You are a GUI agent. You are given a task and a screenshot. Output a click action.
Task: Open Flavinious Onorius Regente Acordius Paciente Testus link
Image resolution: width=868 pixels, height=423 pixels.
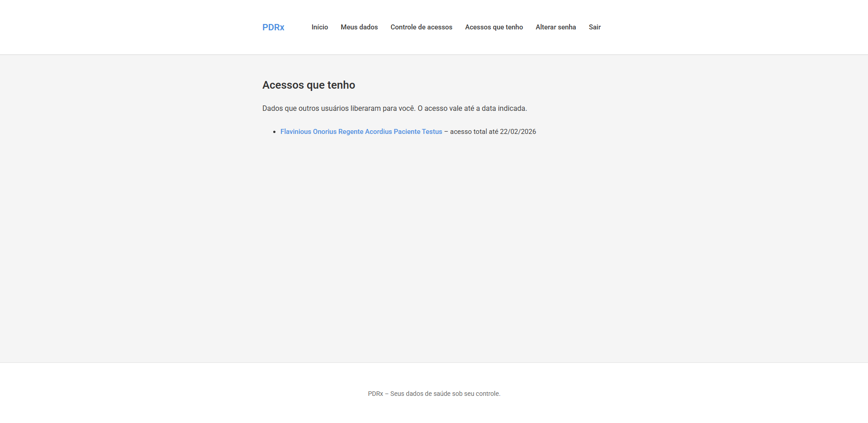361,132
